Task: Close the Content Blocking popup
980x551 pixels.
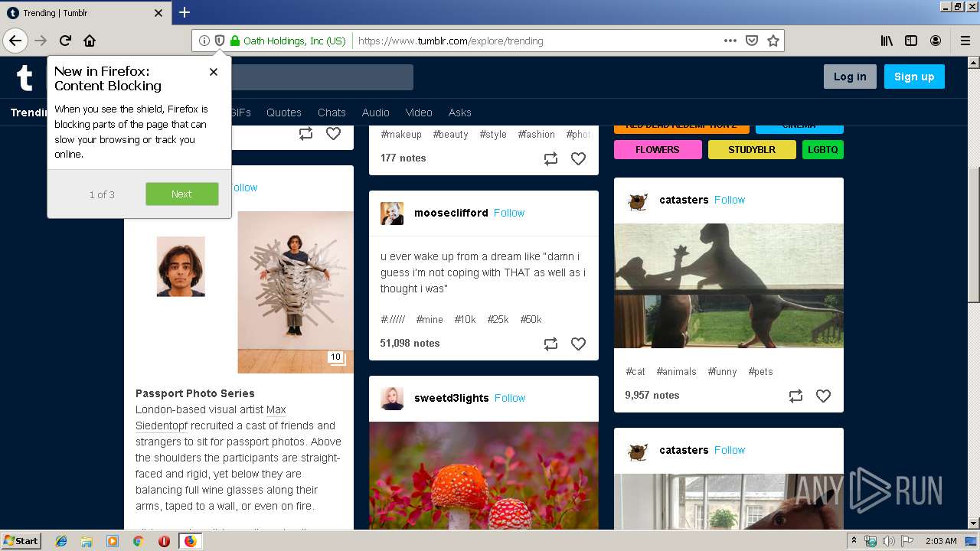Action: 214,72
